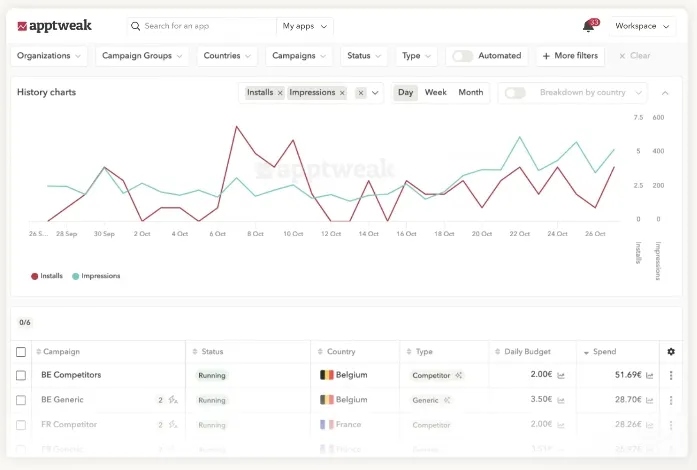
Task: Open the Workspace menu
Action: point(641,26)
